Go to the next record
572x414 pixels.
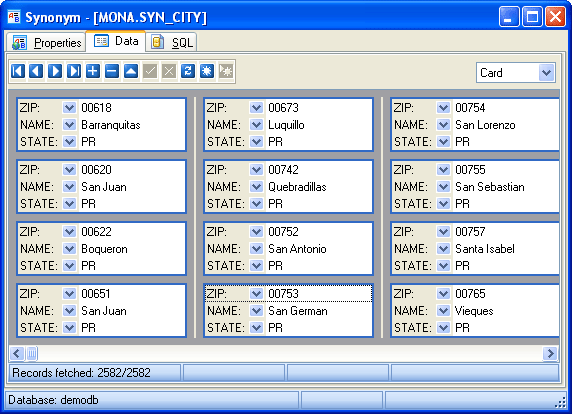[55, 71]
